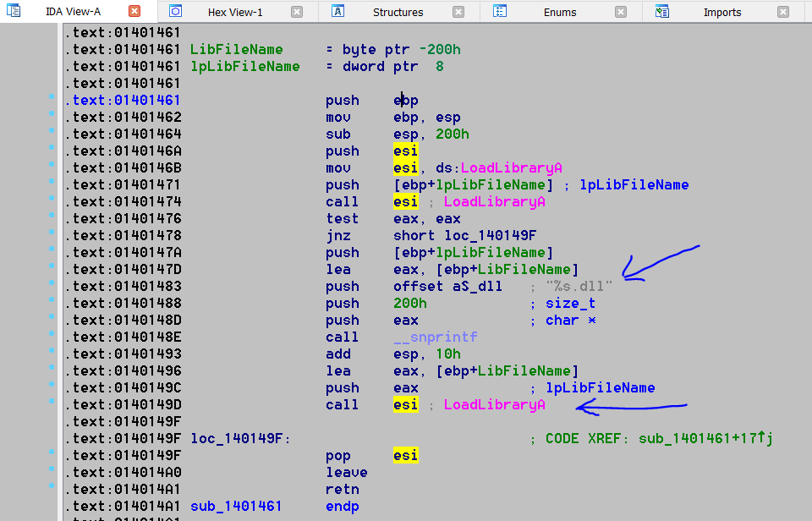This screenshot has height=521, width=812.
Task: Follow the __snprintf call target
Action: 435,337
